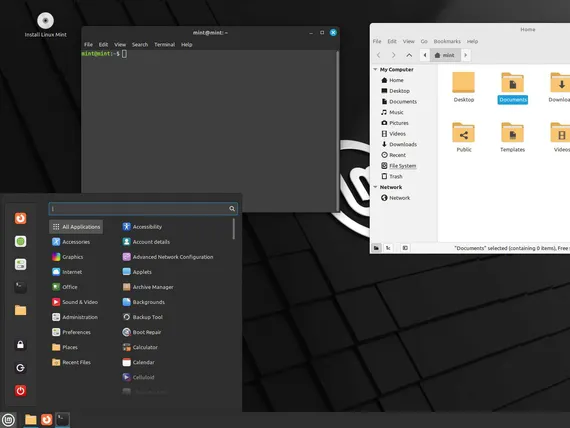Open Trash in file manager sidebar
The image size is (570, 428).
pos(392,176)
